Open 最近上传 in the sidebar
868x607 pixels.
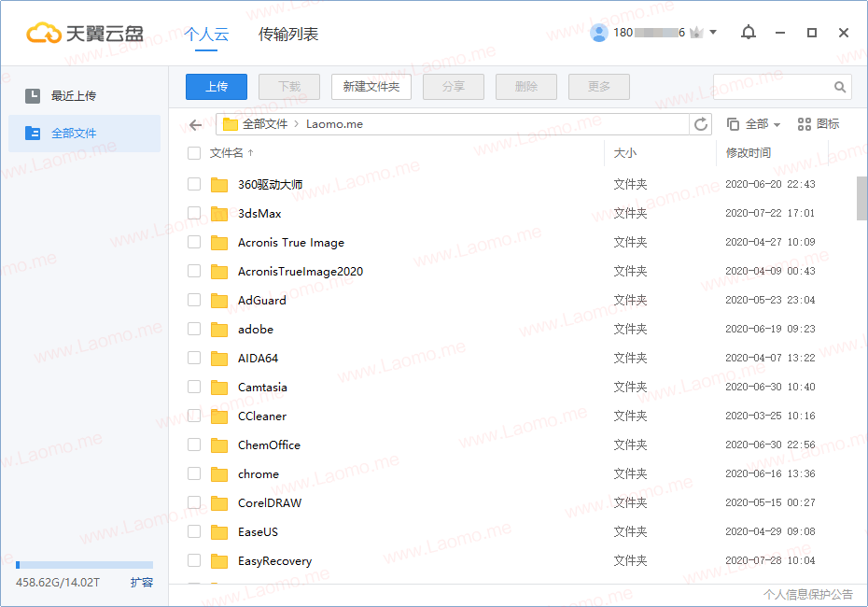[84, 96]
